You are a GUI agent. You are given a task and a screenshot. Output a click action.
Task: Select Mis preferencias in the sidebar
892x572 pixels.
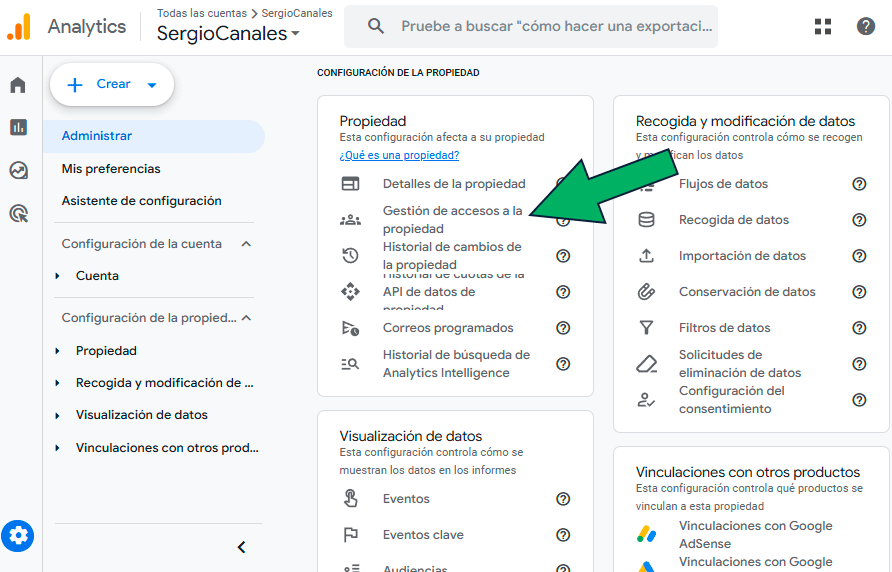[111, 169]
